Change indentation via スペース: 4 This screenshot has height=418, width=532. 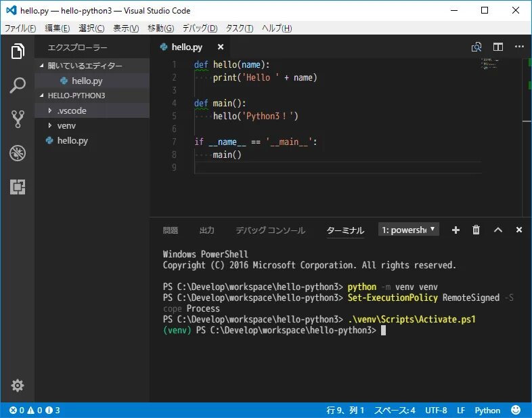pos(395,410)
